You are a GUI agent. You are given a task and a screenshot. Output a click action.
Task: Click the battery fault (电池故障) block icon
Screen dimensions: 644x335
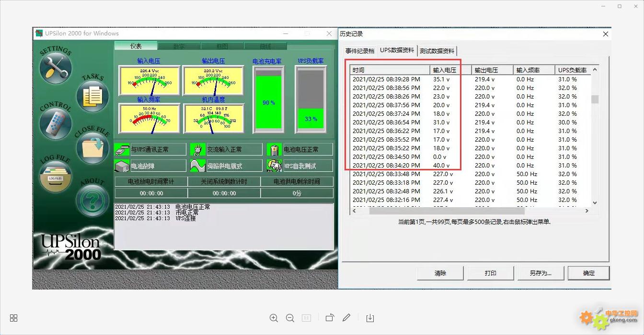click(x=122, y=166)
